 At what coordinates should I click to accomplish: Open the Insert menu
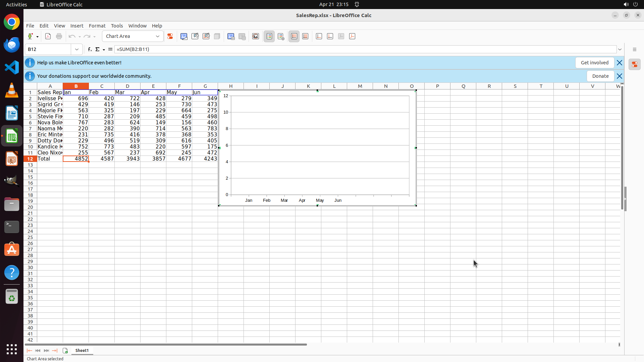click(77, 26)
